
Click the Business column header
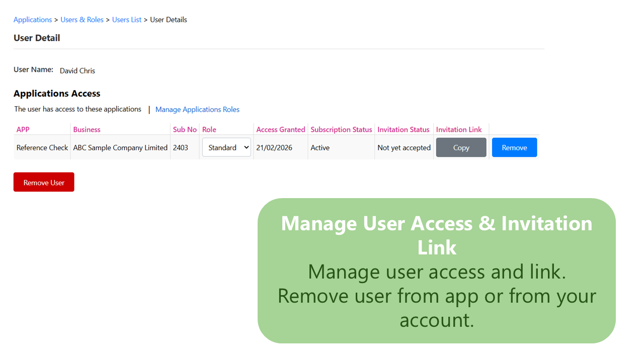(87, 129)
